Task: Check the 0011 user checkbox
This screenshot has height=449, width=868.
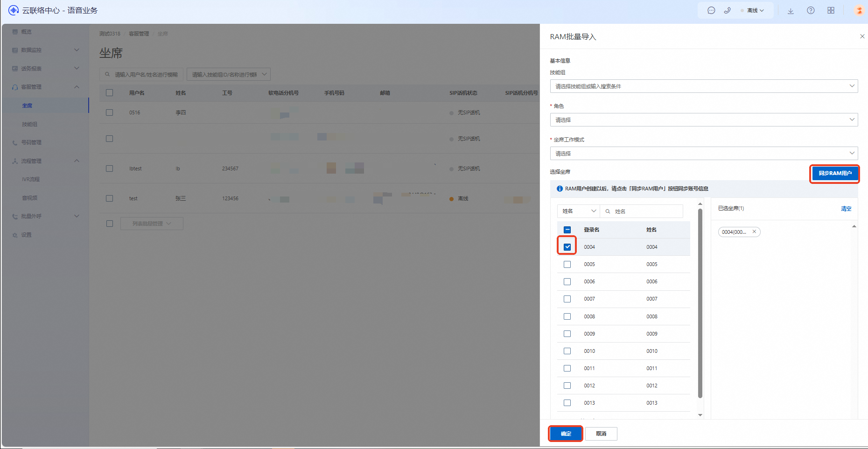Action: tap(567, 368)
